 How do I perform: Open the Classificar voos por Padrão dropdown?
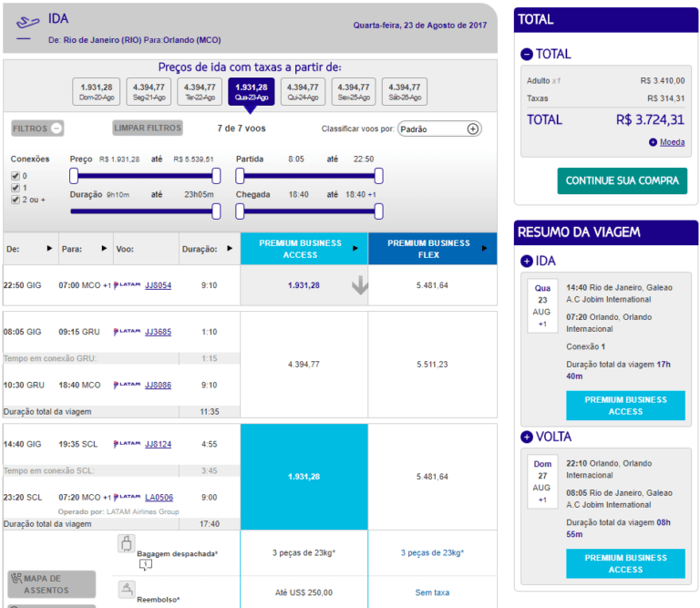(439, 129)
